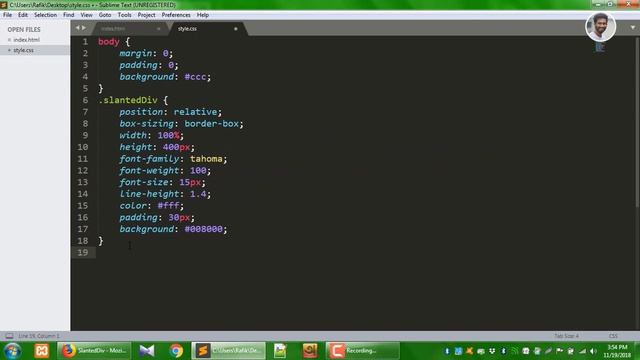
Task: Open the Project menu
Action: click(146, 15)
